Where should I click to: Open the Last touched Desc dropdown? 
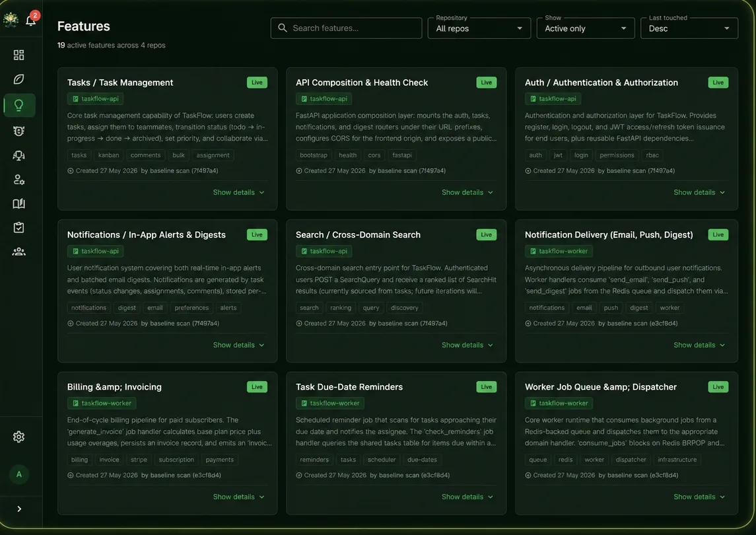(689, 28)
